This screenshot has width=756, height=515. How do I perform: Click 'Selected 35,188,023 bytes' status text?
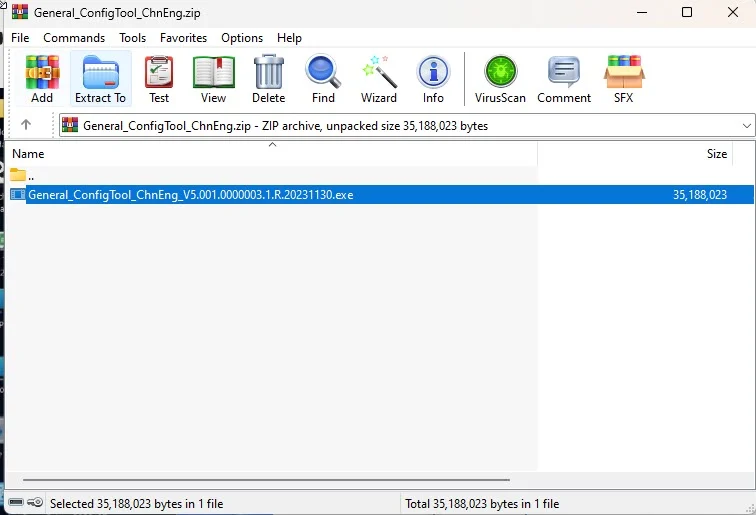point(136,504)
